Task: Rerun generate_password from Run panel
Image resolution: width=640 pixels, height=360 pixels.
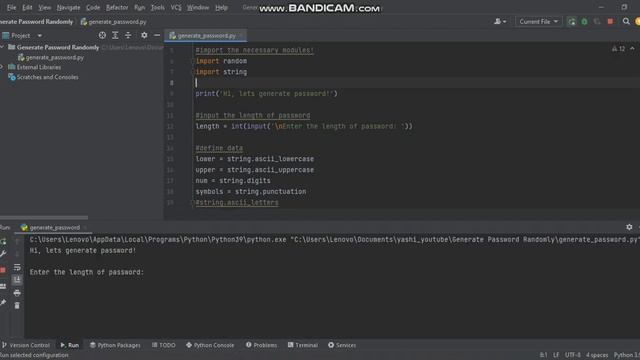Action: [3, 242]
